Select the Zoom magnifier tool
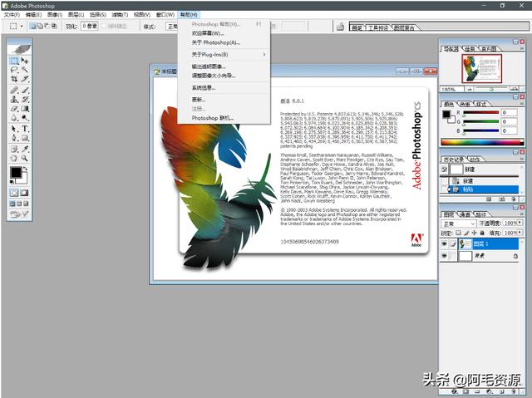The width and height of the screenshot is (532, 398). [x=25, y=158]
